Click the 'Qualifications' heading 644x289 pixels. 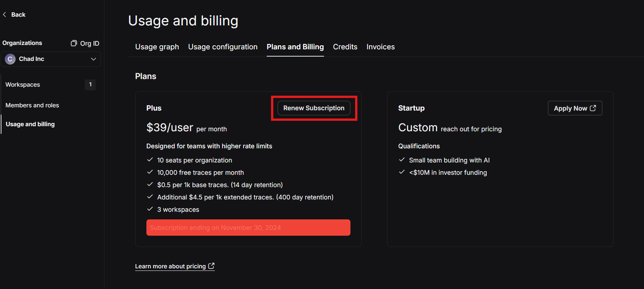click(x=419, y=146)
